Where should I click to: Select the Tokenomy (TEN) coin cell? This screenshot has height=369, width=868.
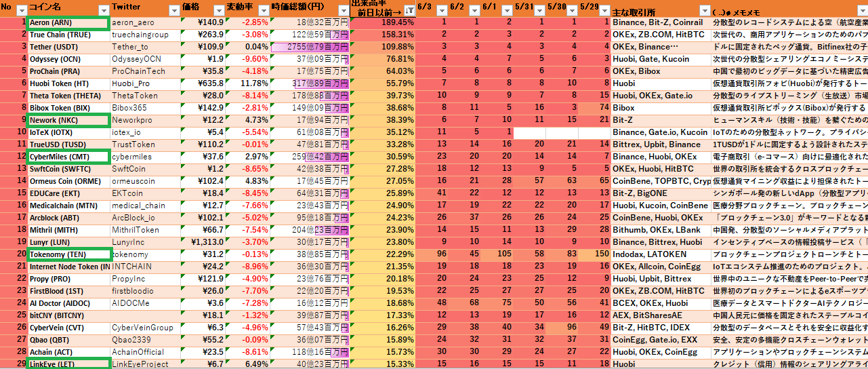coord(68,254)
